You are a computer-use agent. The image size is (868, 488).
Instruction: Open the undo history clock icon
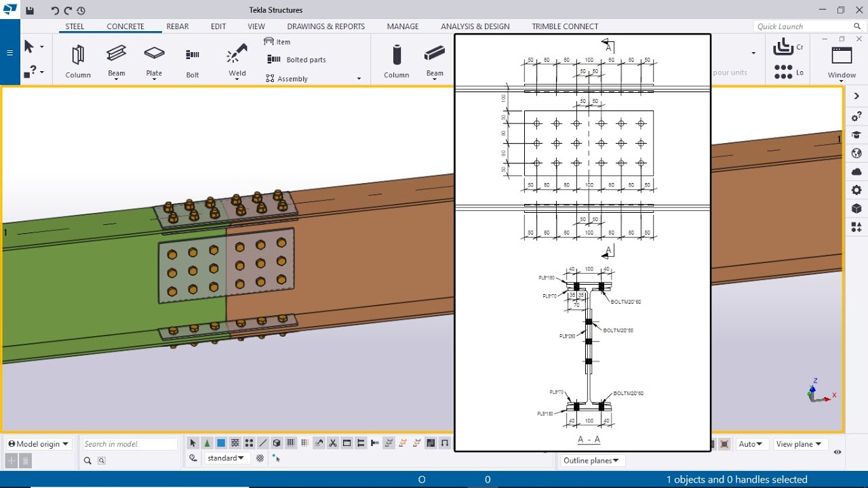click(x=81, y=10)
